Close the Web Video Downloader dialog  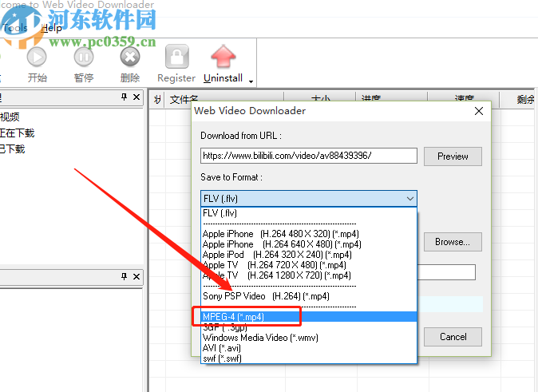click(x=479, y=111)
